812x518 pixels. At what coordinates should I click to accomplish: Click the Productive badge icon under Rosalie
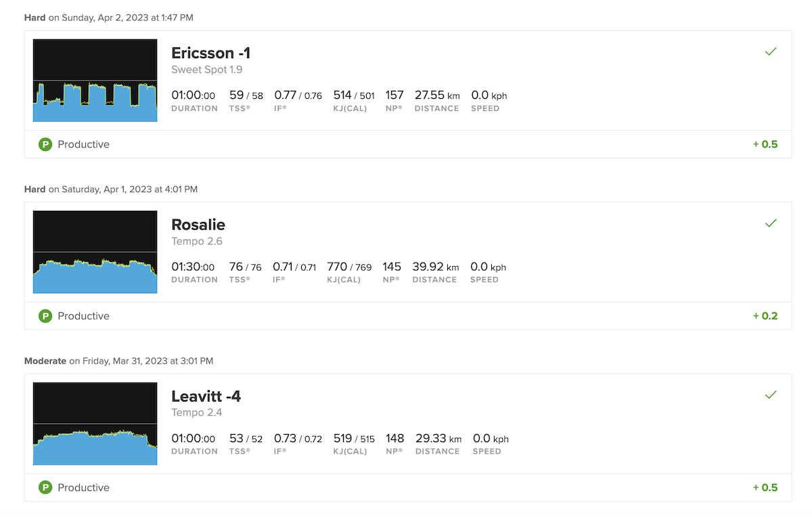[x=45, y=316]
